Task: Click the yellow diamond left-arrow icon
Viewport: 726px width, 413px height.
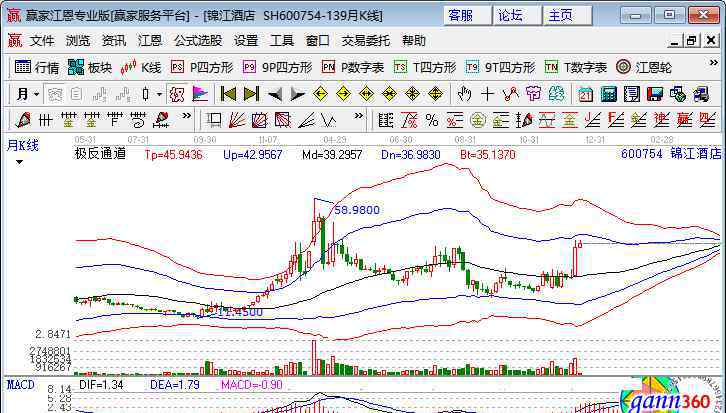Action: [320, 94]
